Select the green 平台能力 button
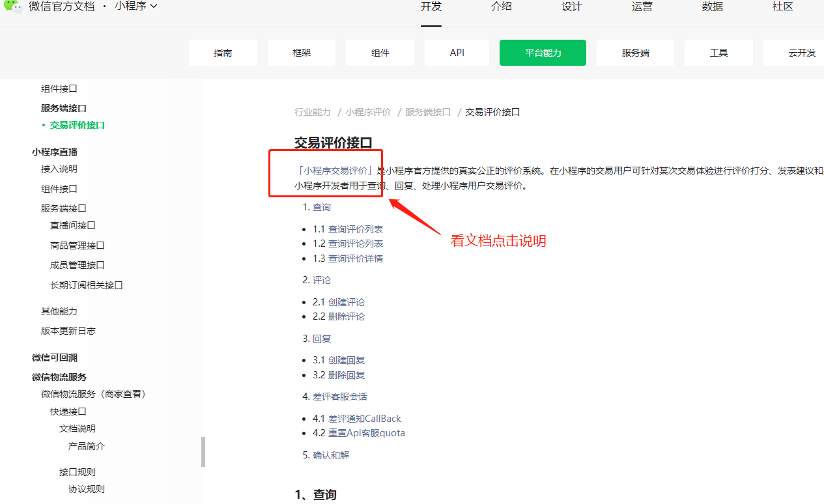Image resolution: width=824 pixels, height=504 pixels. (x=543, y=53)
